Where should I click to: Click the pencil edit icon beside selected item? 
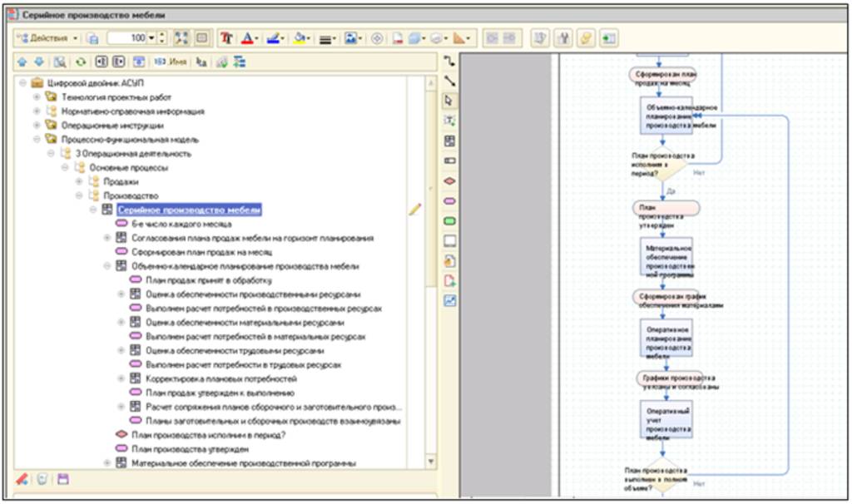415,210
